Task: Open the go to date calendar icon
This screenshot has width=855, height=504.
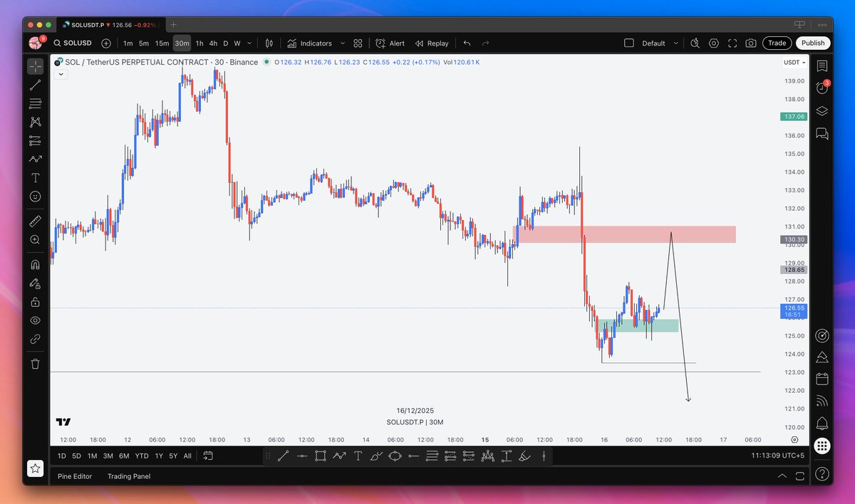Action: [208, 456]
